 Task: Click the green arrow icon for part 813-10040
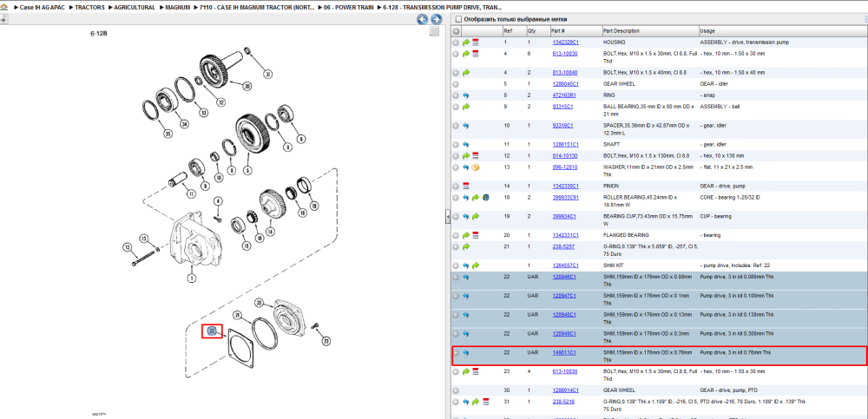[x=466, y=73]
